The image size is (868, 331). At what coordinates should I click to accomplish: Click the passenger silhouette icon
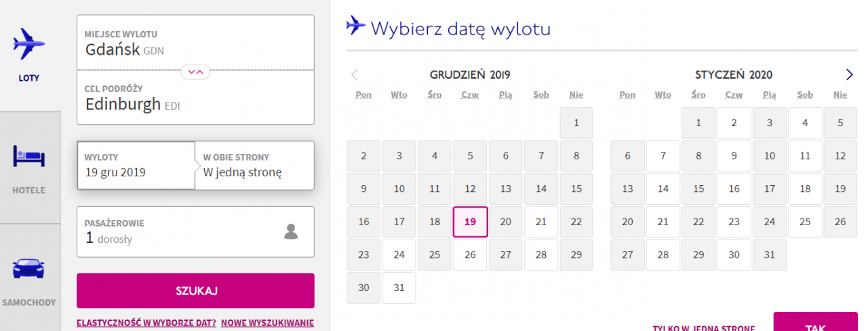click(x=291, y=231)
